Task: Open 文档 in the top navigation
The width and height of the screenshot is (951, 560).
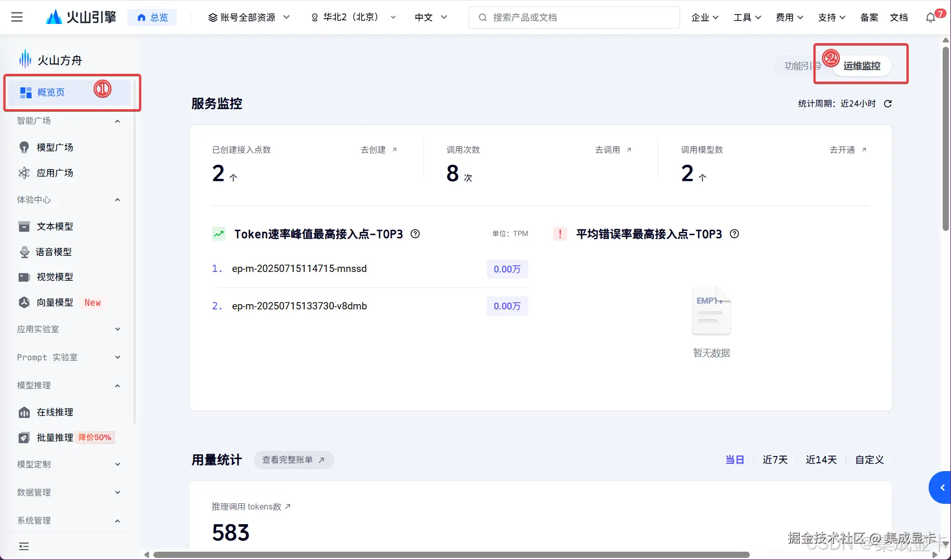Action: (x=898, y=17)
